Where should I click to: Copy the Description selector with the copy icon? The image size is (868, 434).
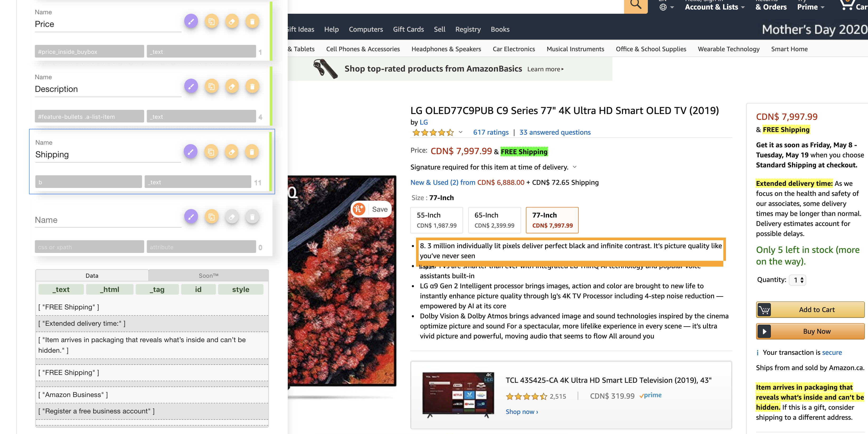pos(211,87)
